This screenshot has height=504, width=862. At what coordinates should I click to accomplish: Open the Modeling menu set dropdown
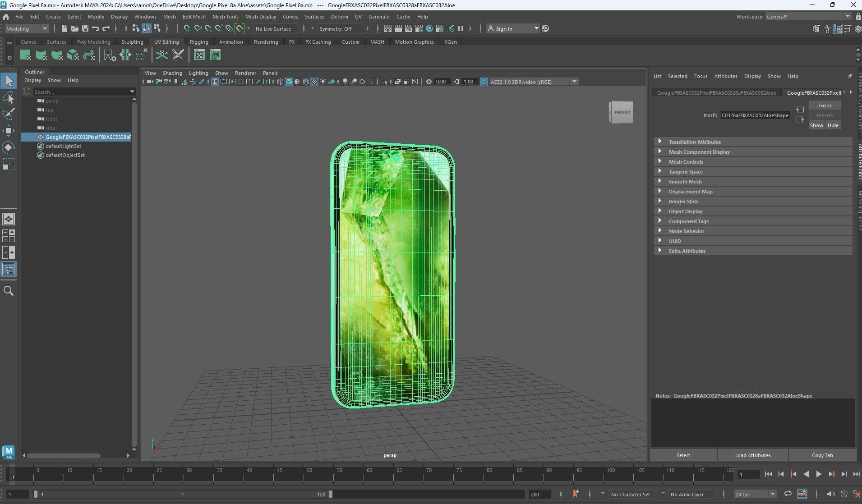(27, 28)
